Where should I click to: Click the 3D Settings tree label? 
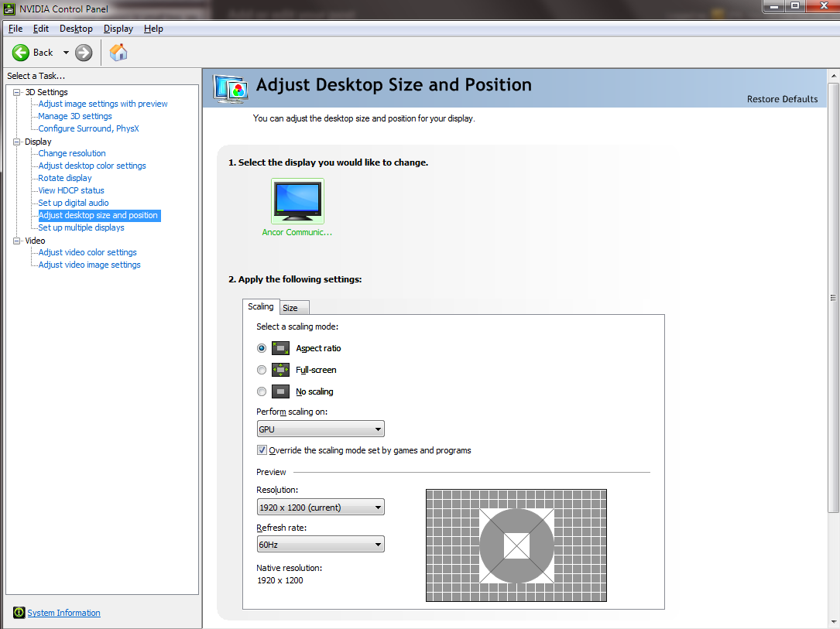click(x=46, y=92)
